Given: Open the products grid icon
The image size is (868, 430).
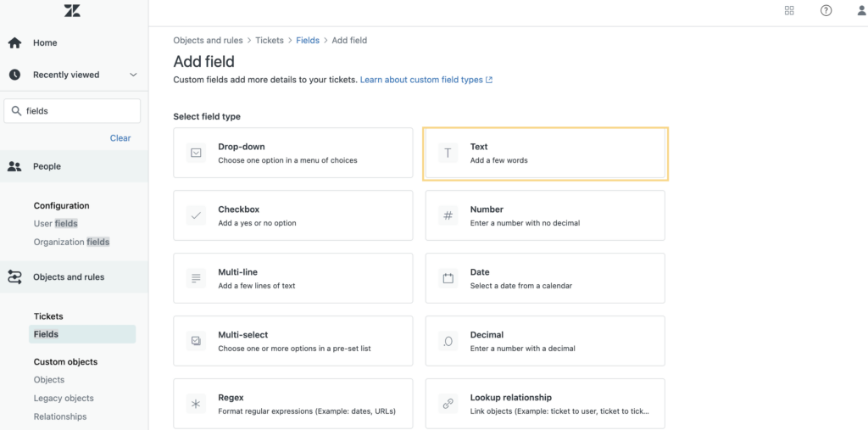Looking at the screenshot, I should tap(789, 10).
